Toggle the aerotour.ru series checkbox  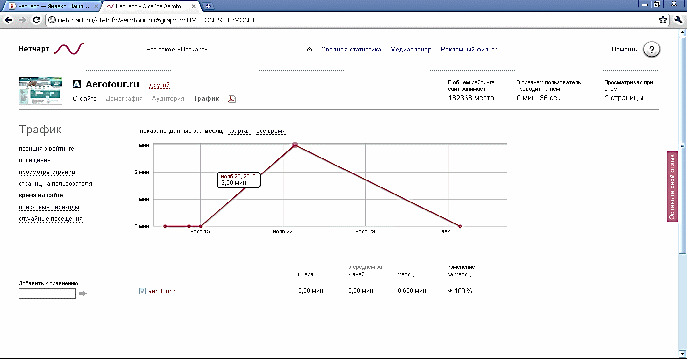pyautogui.click(x=142, y=291)
